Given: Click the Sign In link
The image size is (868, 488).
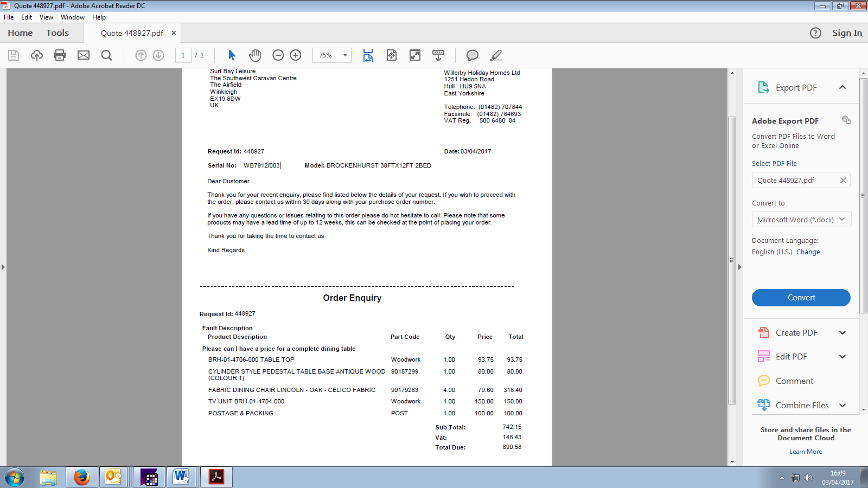Looking at the screenshot, I should tap(847, 33).
